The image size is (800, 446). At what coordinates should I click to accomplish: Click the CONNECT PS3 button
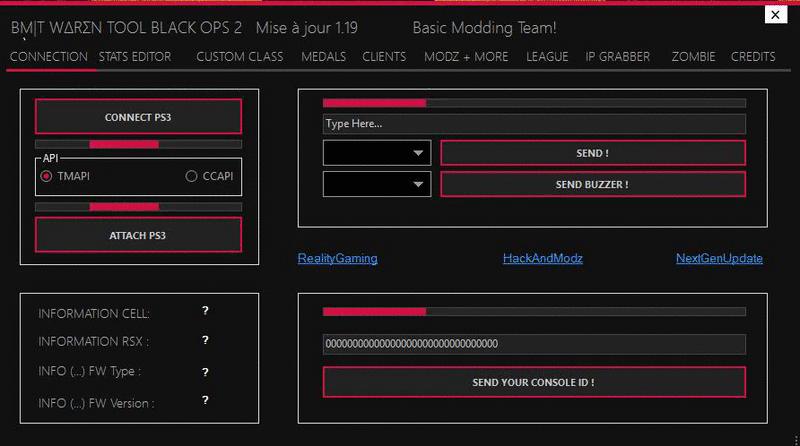click(138, 117)
